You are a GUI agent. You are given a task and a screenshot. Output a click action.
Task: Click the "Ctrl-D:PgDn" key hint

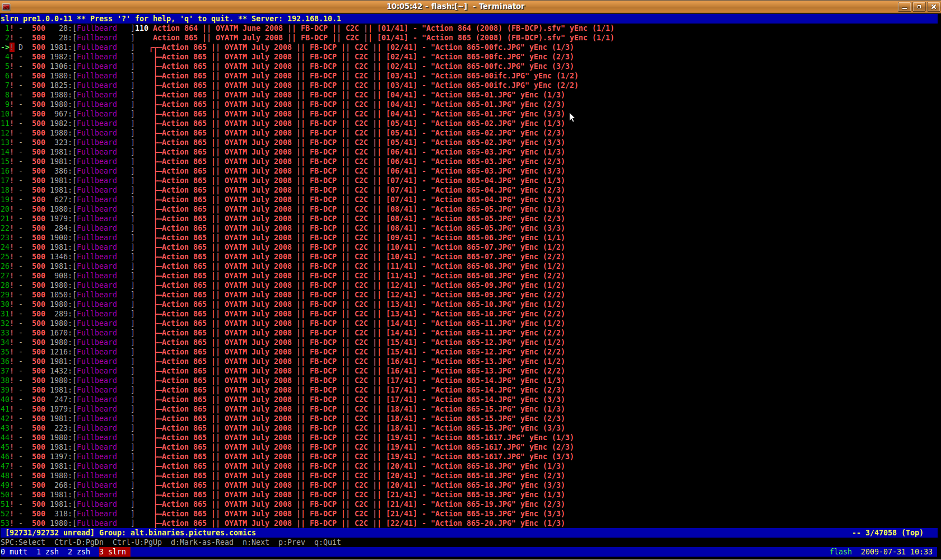tap(79, 543)
